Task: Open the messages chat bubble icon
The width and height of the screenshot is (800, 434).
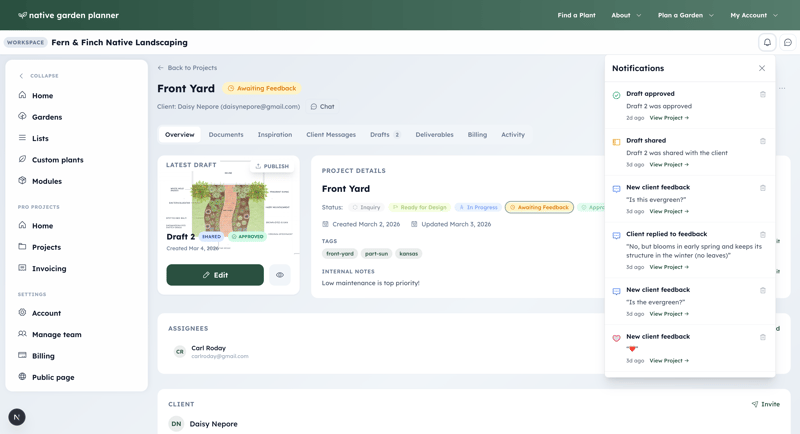Action: [x=788, y=43]
